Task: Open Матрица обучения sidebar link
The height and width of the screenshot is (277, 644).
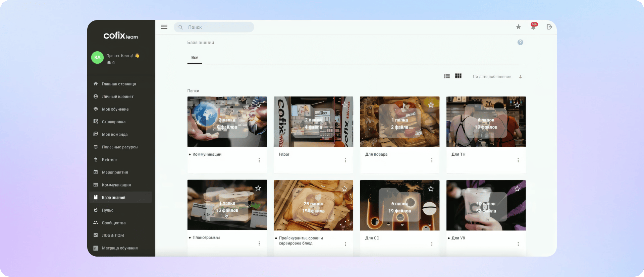Action: tap(120, 248)
